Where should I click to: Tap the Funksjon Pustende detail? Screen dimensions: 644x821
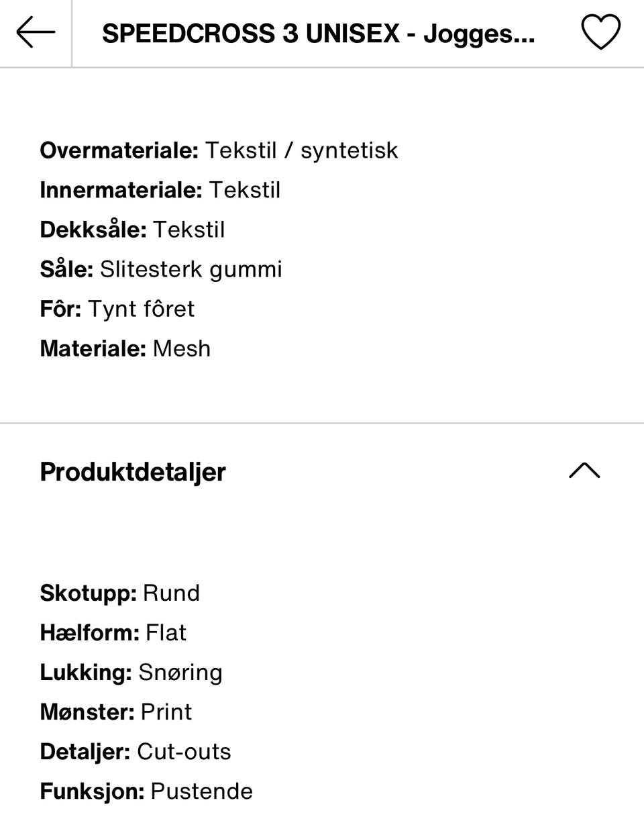(x=146, y=791)
